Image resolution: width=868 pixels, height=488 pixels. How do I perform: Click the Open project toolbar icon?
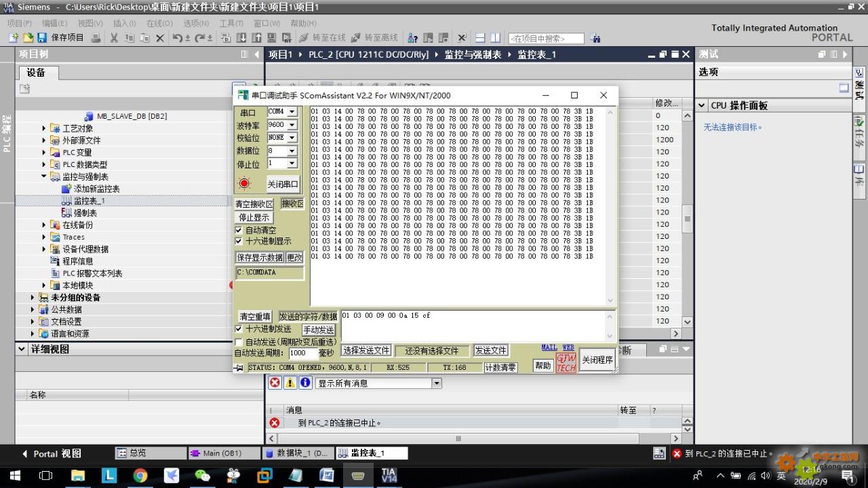(28, 38)
